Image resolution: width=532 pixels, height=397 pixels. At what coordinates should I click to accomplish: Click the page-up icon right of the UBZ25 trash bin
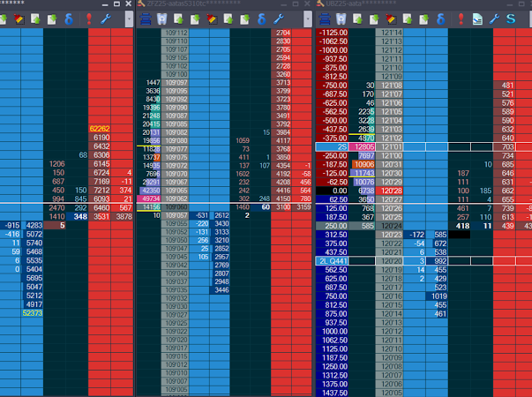(357, 19)
